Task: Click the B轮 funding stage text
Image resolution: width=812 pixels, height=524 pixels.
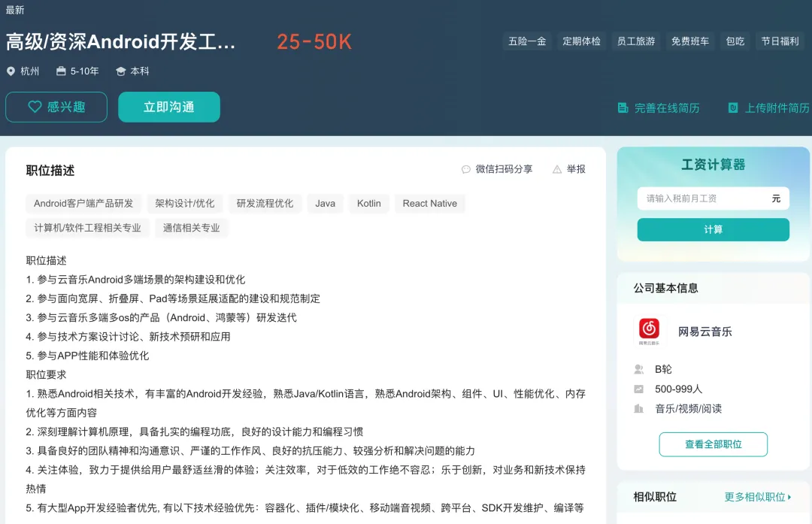Action: [x=663, y=369]
